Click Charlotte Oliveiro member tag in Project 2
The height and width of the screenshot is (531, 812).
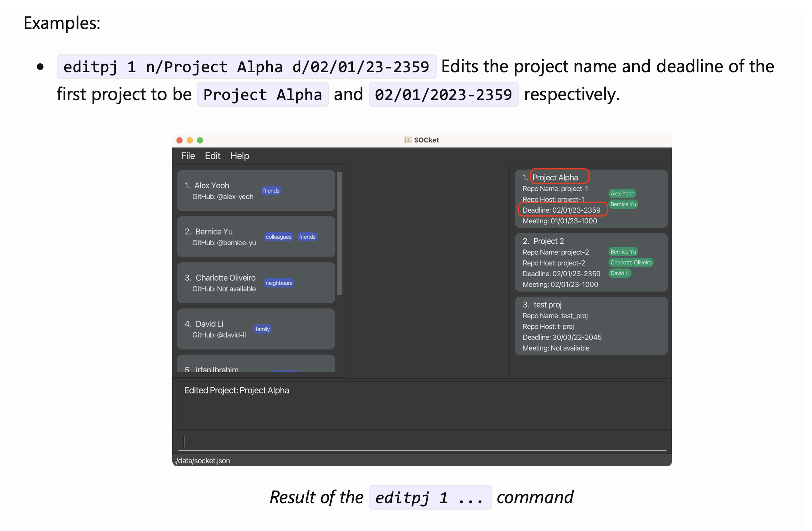(630, 263)
